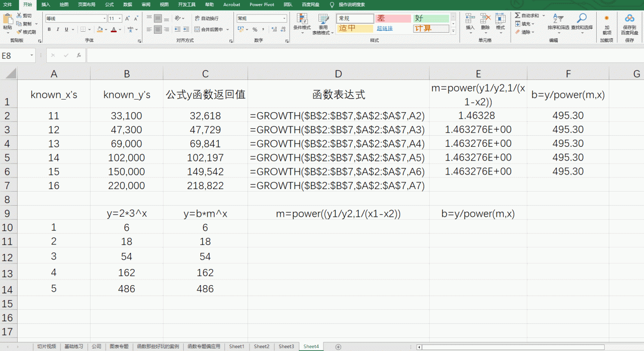The image size is (644, 351).
Task: Apply the red font color A
Action: 114,30
